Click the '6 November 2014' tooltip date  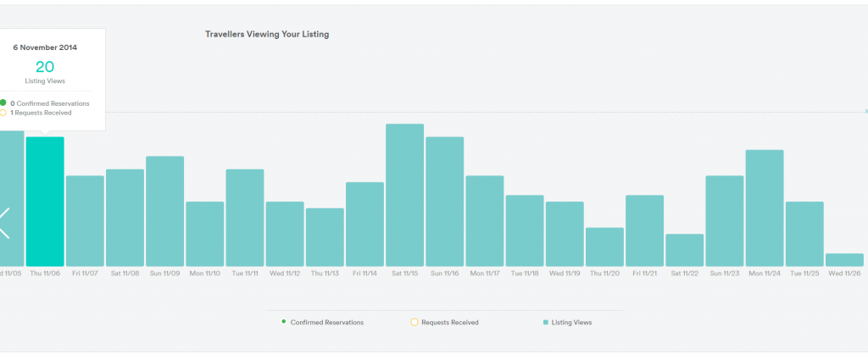(x=45, y=47)
